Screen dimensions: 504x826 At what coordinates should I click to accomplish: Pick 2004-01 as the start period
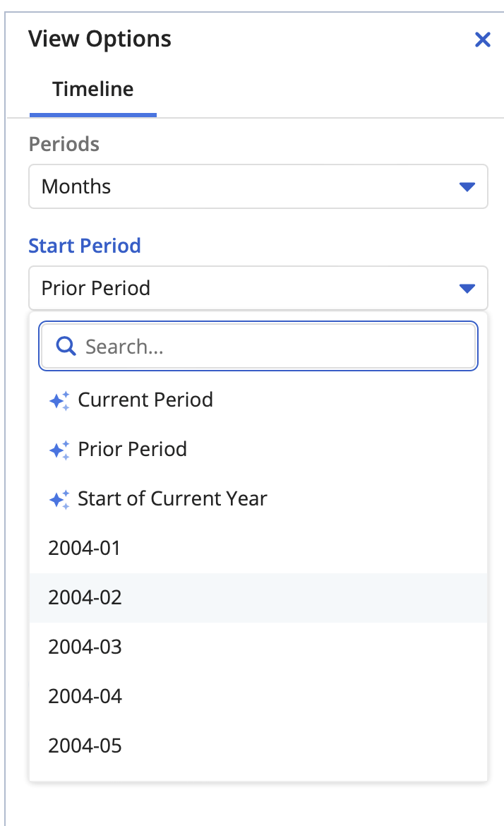[85, 549]
